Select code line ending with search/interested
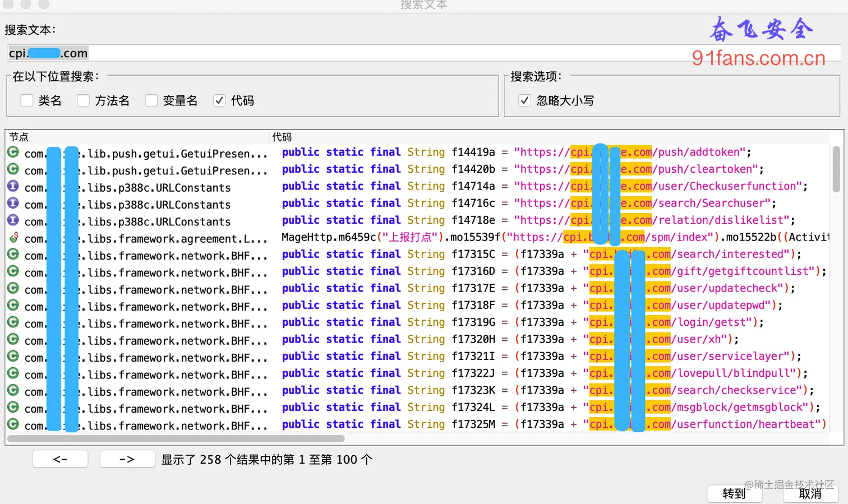The image size is (848, 504). 542,254
